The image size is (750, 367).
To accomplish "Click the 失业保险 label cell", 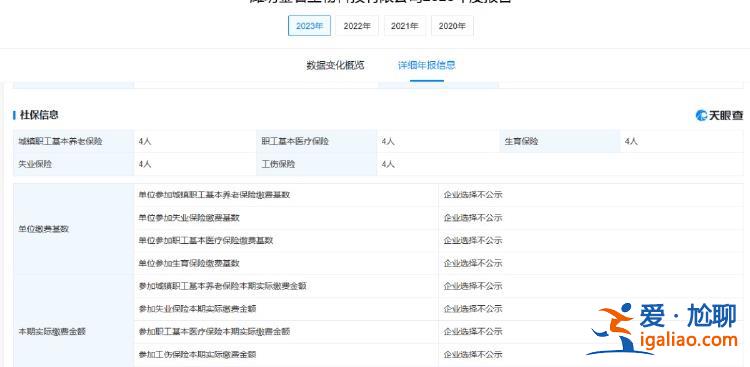I will pos(74,164).
